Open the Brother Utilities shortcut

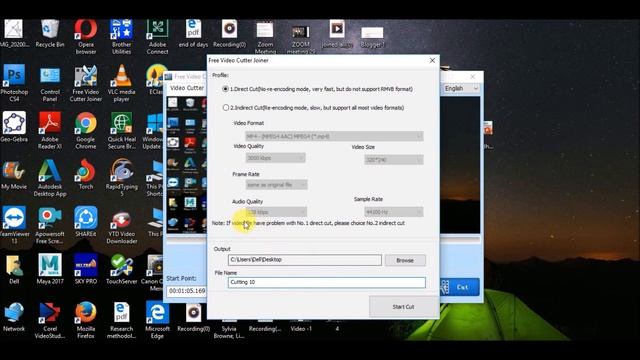(122, 36)
